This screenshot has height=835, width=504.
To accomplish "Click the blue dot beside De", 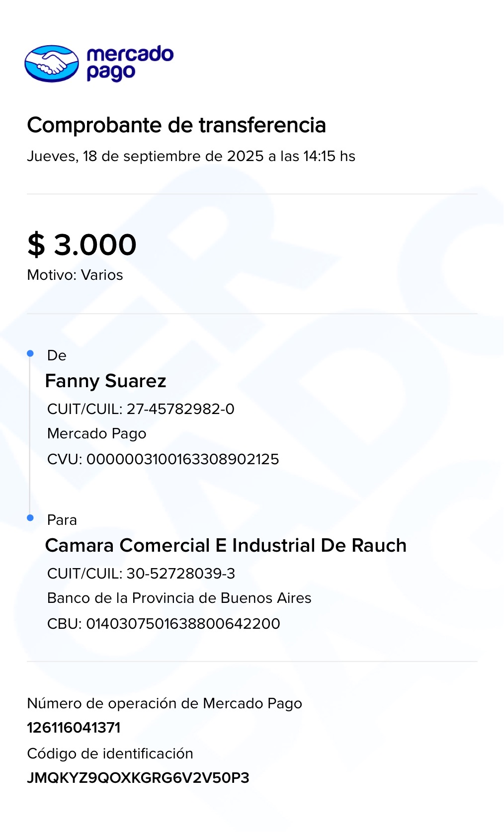I will click(30, 353).
